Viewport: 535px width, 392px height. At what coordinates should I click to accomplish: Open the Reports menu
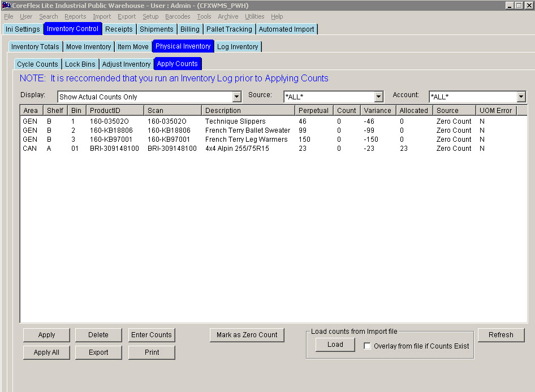[x=75, y=16]
